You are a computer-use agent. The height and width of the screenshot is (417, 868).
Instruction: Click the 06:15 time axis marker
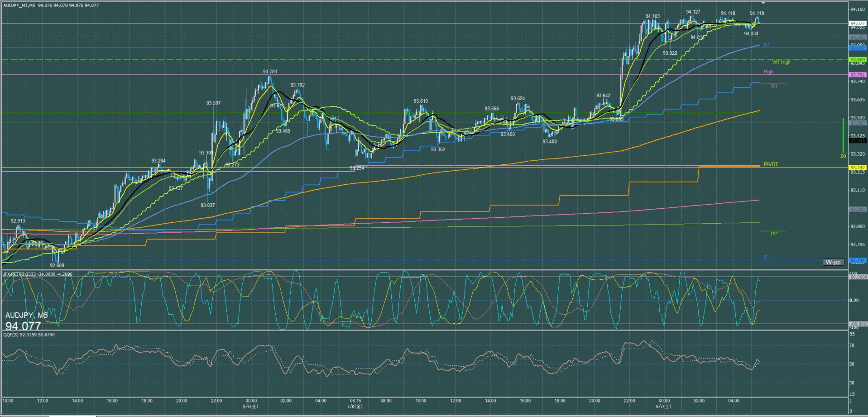pos(355,401)
